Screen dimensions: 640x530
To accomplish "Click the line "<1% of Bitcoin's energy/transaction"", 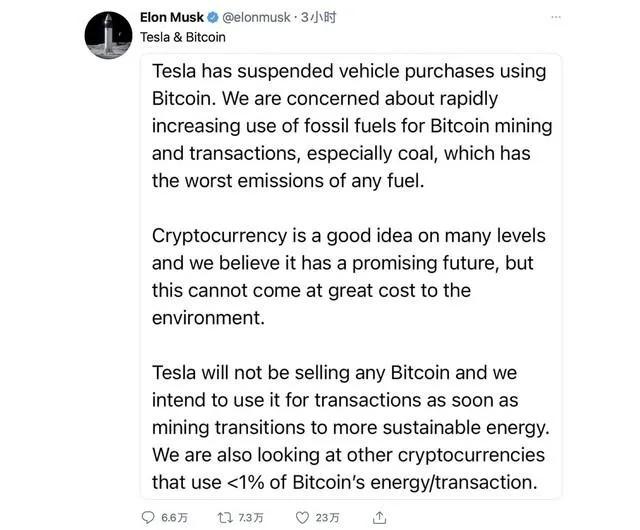I will [x=345, y=481].
